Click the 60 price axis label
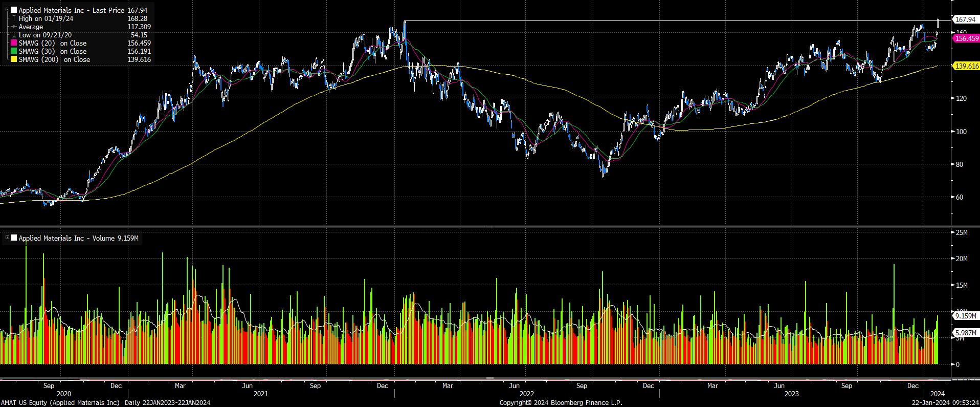Image resolution: width=980 pixels, height=407 pixels. [x=960, y=197]
